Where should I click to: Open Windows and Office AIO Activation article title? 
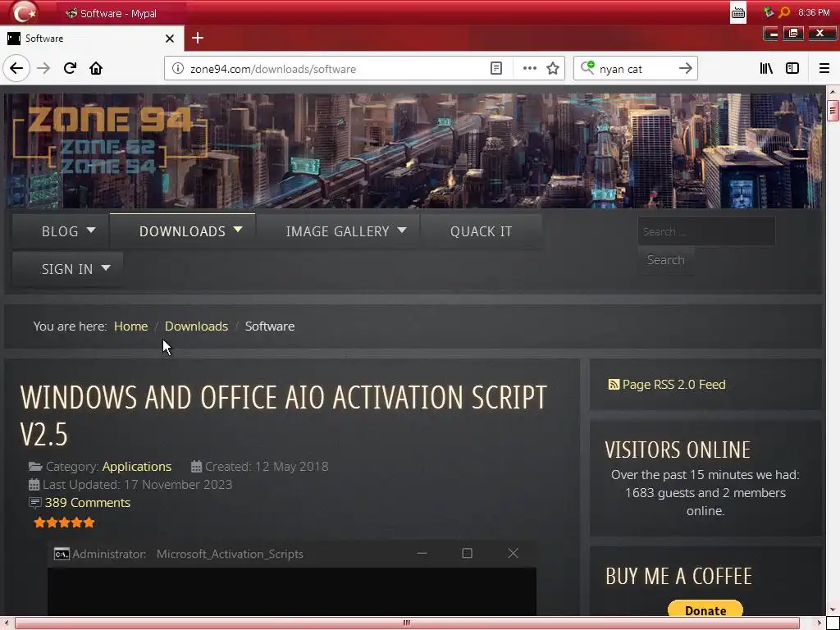pyautogui.click(x=283, y=415)
